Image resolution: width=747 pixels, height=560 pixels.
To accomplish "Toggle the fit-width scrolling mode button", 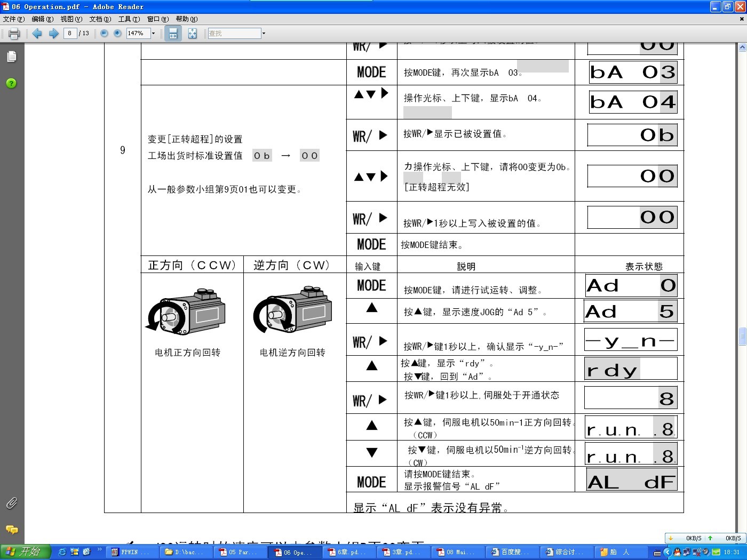I will (173, 34).
